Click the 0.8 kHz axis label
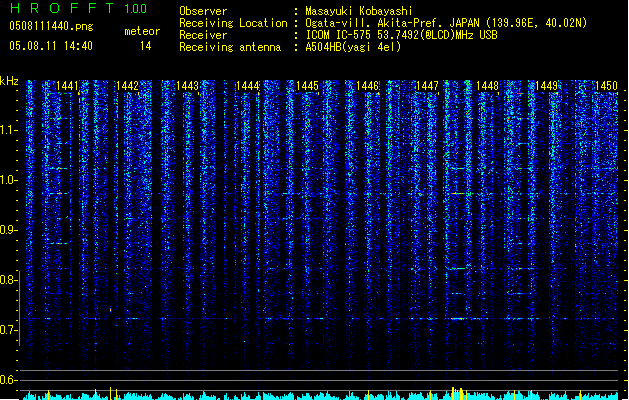This screenshot has width=629, height=400. click(x=8, y=280)
